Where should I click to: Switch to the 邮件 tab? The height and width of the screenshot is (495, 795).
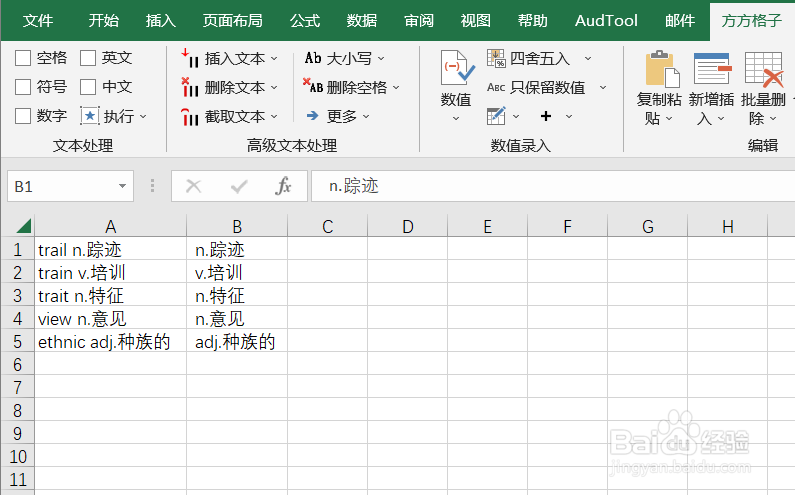(x=680, y=21)
